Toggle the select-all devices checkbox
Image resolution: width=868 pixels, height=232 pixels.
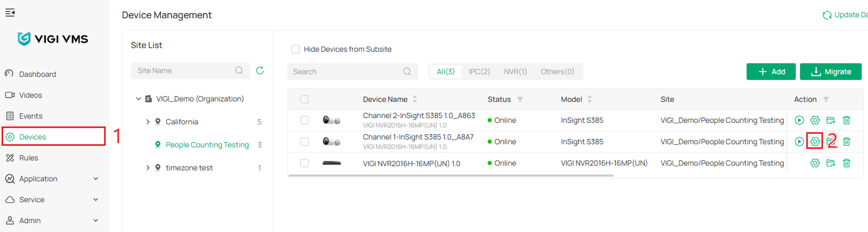click(304, 99)
